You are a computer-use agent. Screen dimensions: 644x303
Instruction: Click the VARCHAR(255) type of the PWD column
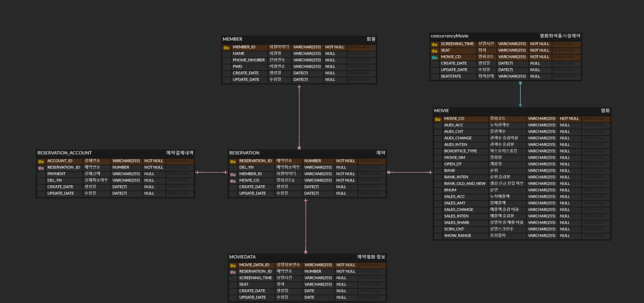[x=307, y=66]
